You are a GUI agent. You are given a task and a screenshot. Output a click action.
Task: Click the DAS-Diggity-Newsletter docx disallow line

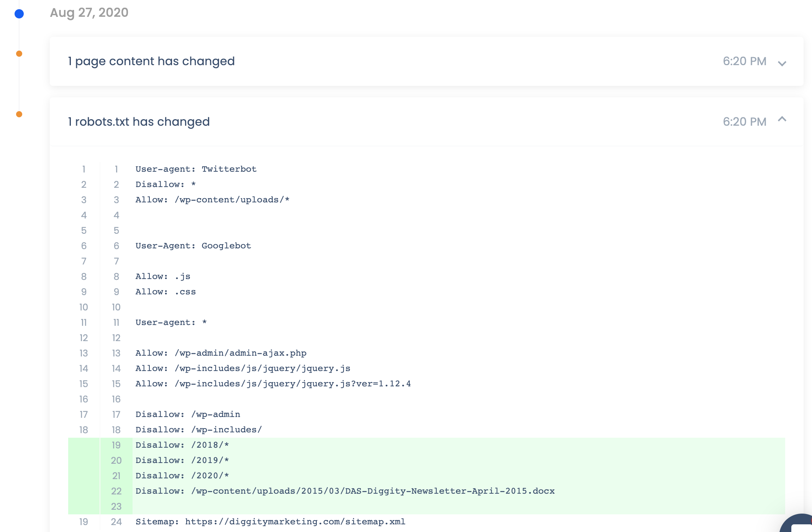coord(345,491)
